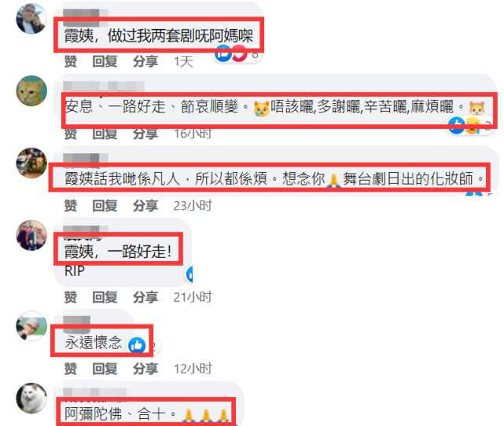Open group photo avatar beside 一路好走 comment

coord(31,235)
